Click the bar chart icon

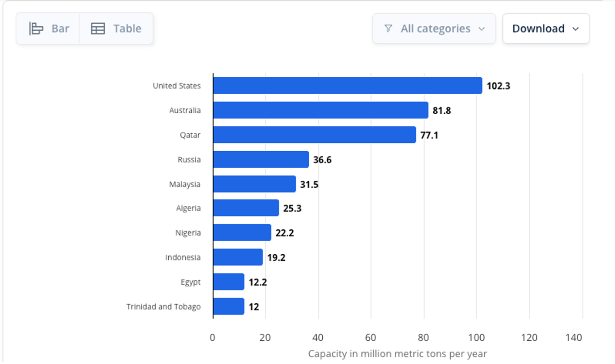click(36, 29)
